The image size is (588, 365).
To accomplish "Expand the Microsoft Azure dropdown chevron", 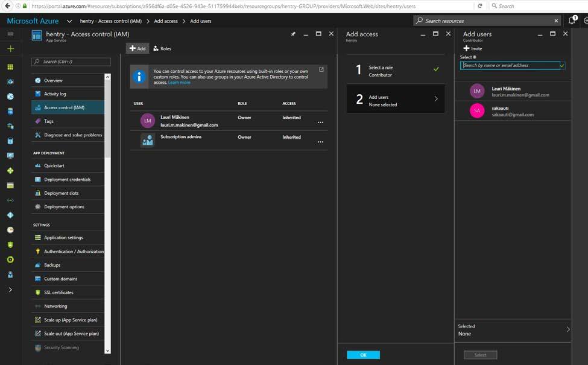I will tap(69, 21).
